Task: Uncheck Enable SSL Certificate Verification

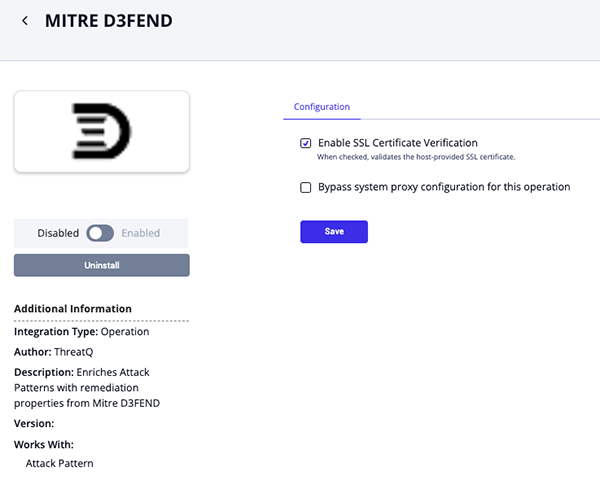Action: pos(305,143)
